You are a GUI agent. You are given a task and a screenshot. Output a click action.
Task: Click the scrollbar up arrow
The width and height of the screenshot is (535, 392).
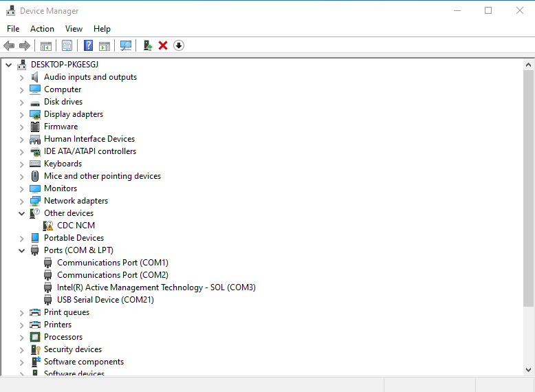point(529,65)
